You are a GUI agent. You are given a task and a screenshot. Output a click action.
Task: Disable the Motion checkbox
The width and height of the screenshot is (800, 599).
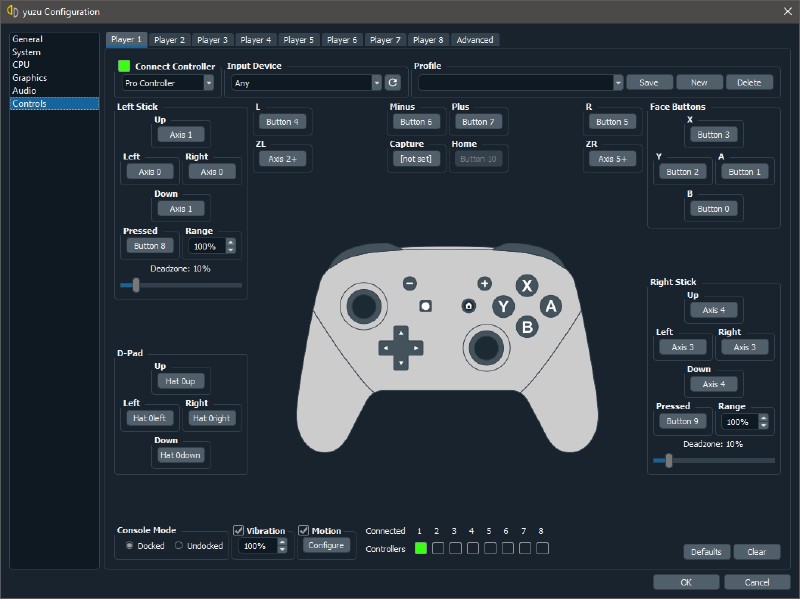click(304, 530)
